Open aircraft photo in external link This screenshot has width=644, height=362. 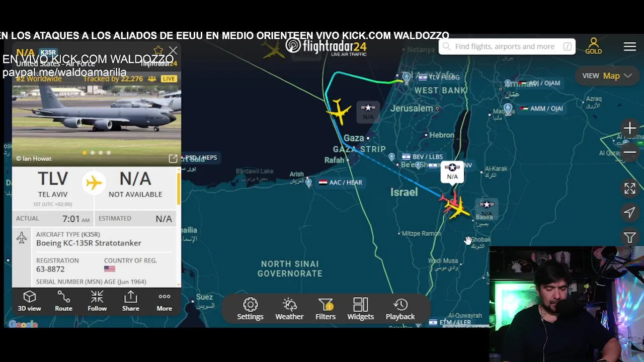[173, 158]
